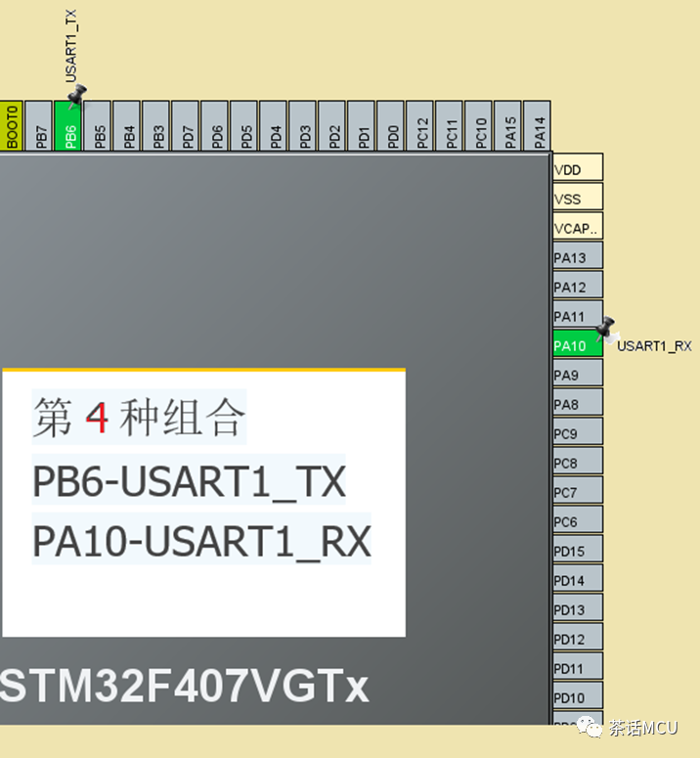Select pin PC7
This screenshot has width=700, height=758.
(578, 490)
